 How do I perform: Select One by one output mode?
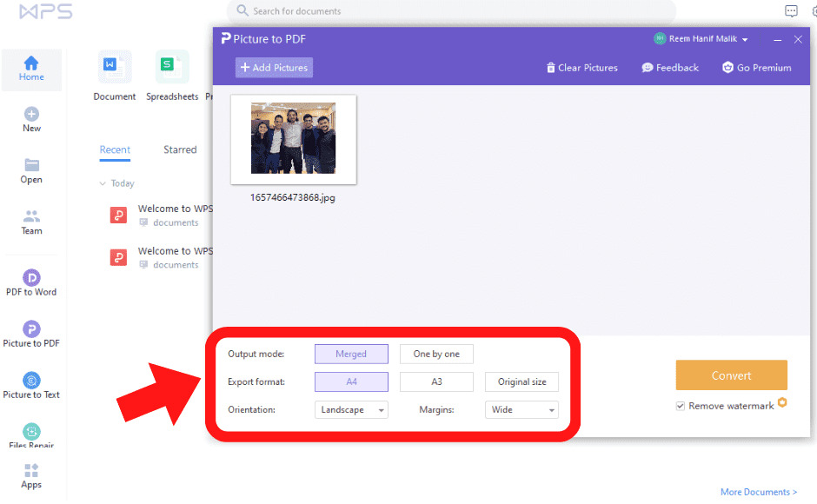click(x=436, y=354)
